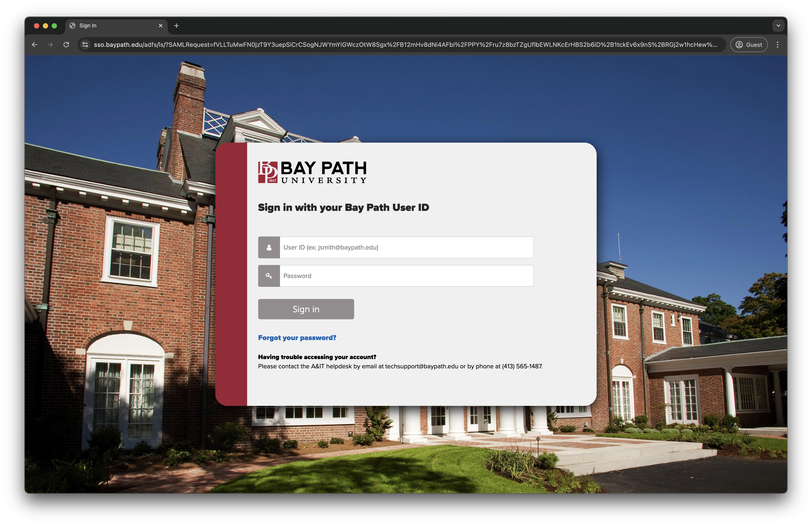Click the sso.baypath.edu address bar URL

click(405, 45)
